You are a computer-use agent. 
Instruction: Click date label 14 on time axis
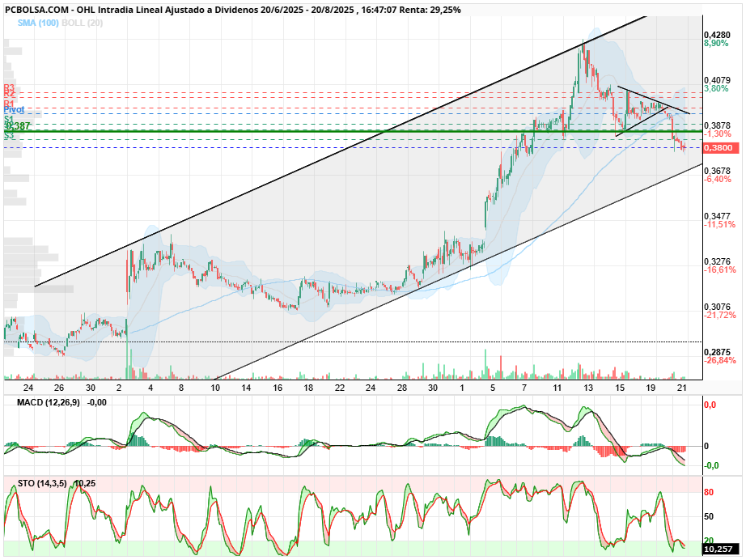point(246,388)
